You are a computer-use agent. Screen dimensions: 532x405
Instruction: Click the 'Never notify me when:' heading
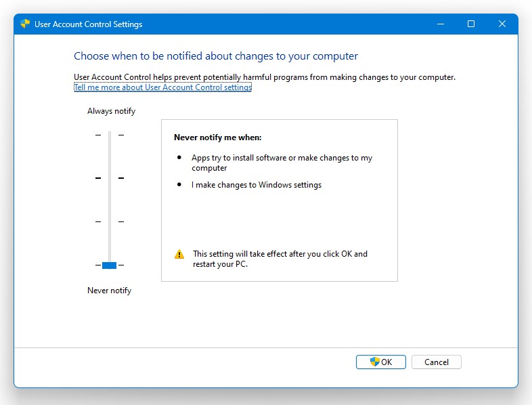coord(217,137)
